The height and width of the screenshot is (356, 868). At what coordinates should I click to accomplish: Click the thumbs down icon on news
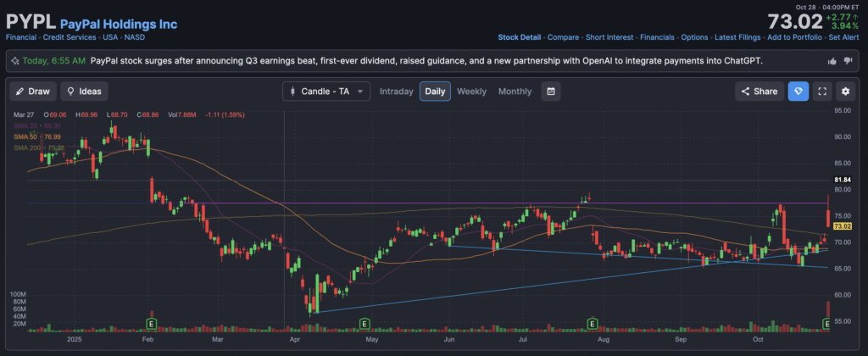point(849,61)
